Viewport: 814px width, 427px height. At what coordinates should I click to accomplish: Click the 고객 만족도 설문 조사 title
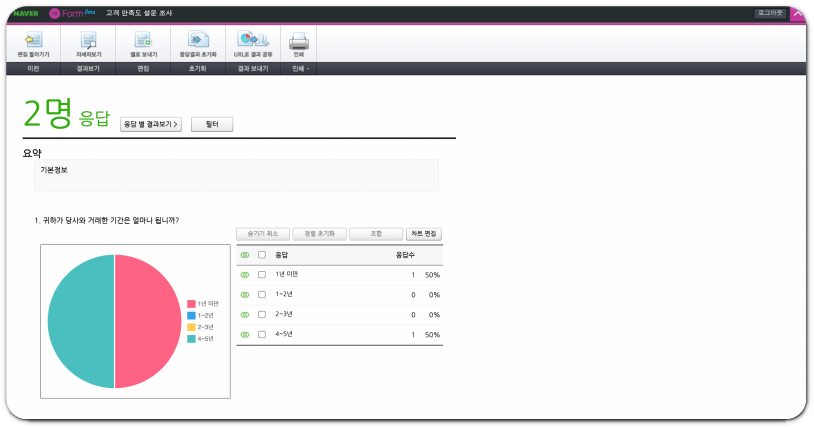[x=139, y=13]
